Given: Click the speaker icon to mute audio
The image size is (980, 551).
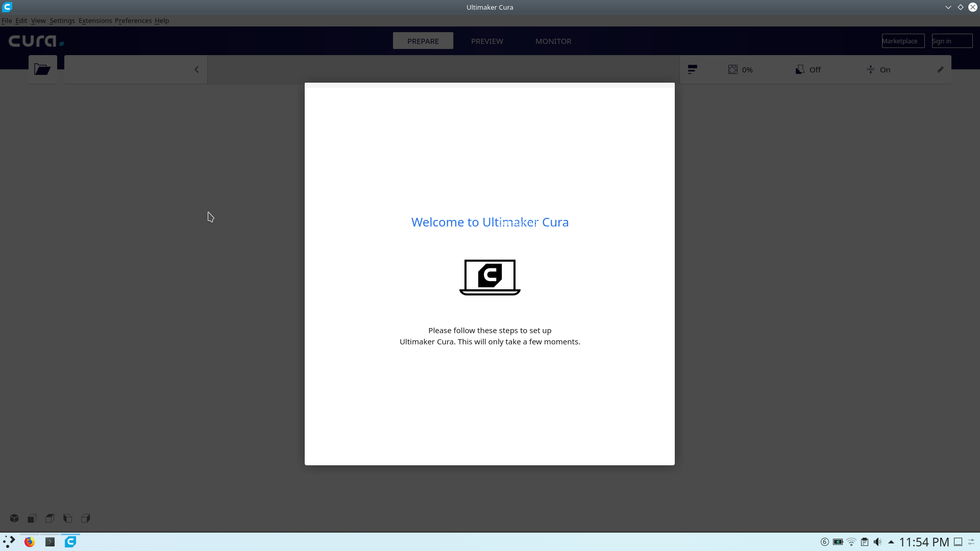Looking at the screenshot, I should click(x=877, y=542).
